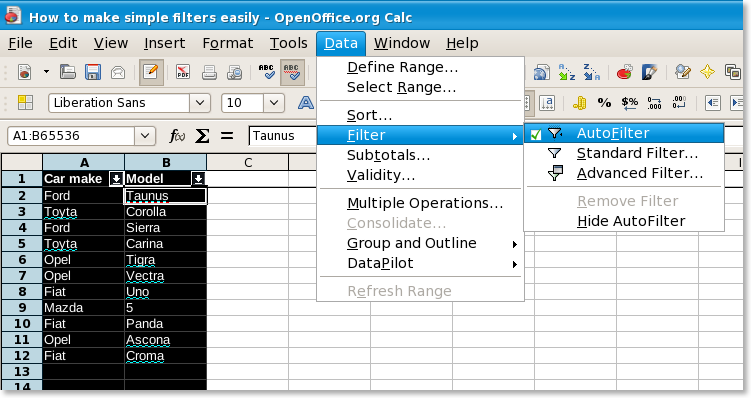This screenshot has height=398, width=751.
Task: Open the View menu
Action: pyautogui.click(x=111, y=43)
